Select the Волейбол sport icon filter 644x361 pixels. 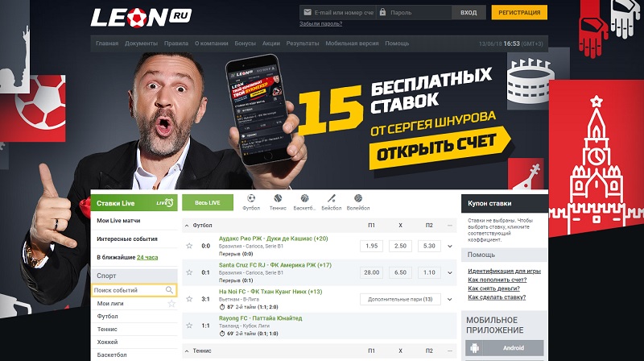(358, 202)
